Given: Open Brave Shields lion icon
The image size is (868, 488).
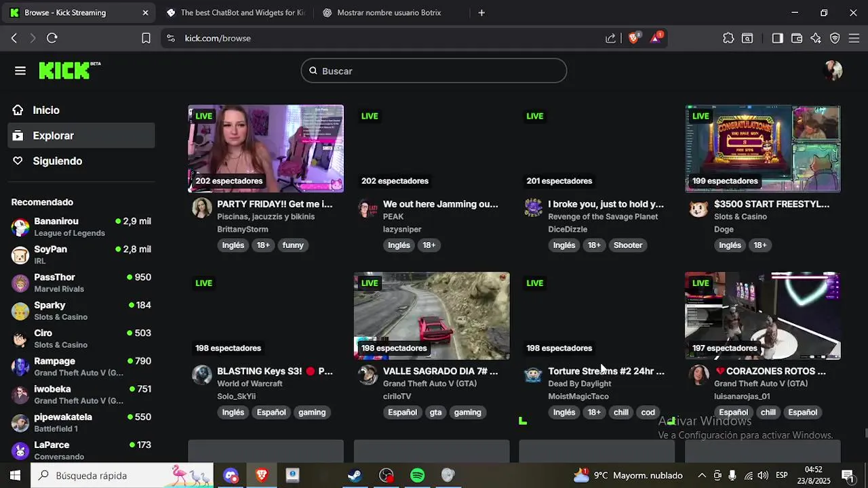Looking at the screenshot, I should click(633, 39).
